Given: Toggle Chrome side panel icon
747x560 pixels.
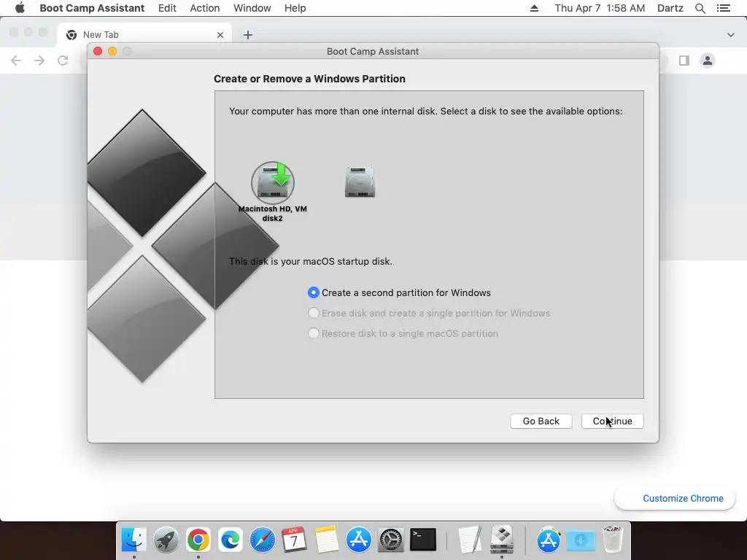Looking at the screenshot, I should 684,61.
